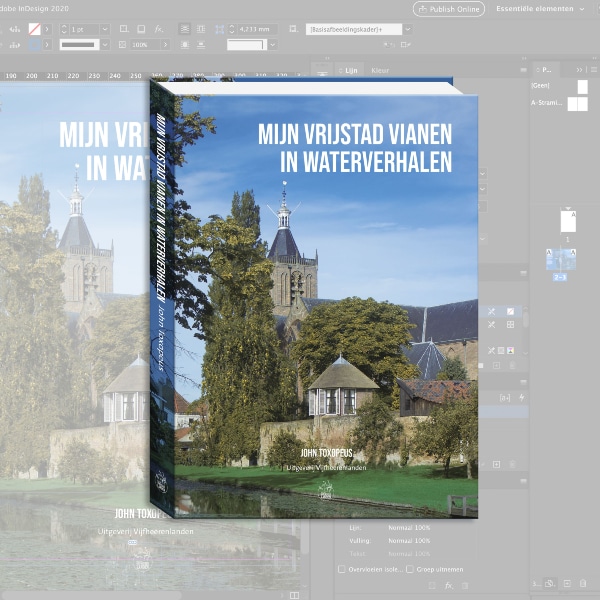Open the Pages panel menu icon
600x600 pixels.
(592, 69)
